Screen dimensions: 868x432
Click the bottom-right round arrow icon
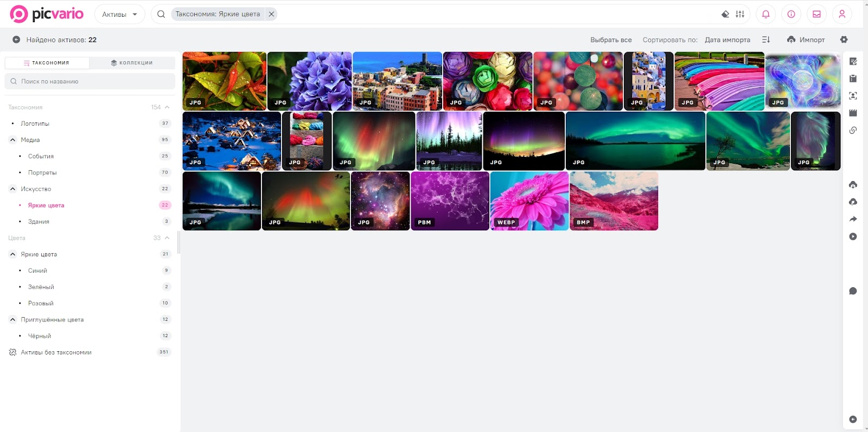(853, 419)
